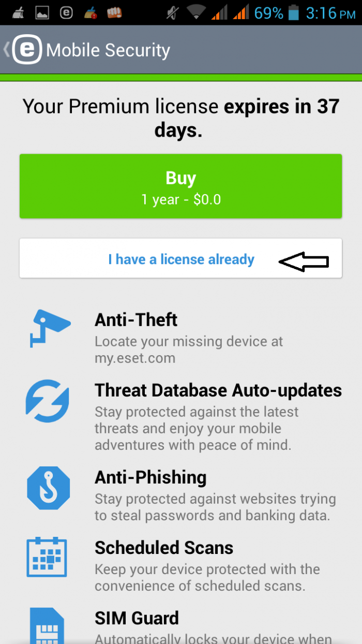Image resolution: width=362 pixels, height=644 pixels.
Task: Select the Anti-Theft feature title
Action: click(136, 320)
